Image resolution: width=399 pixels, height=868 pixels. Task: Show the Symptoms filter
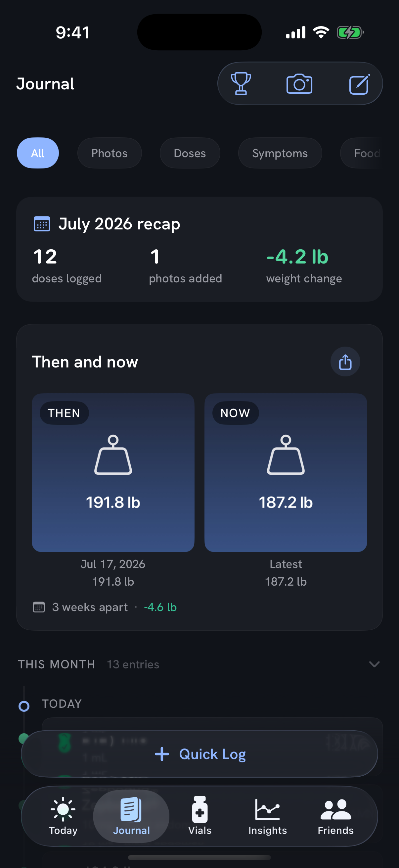point(280,153)
